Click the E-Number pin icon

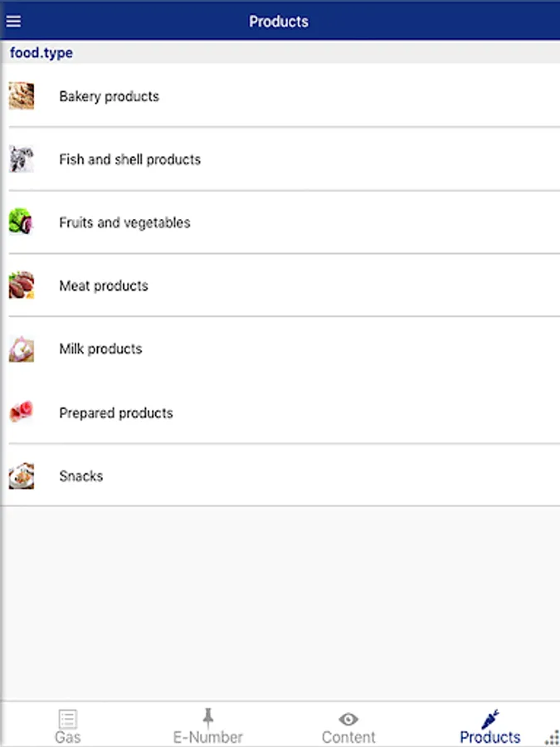click(207, 718)
